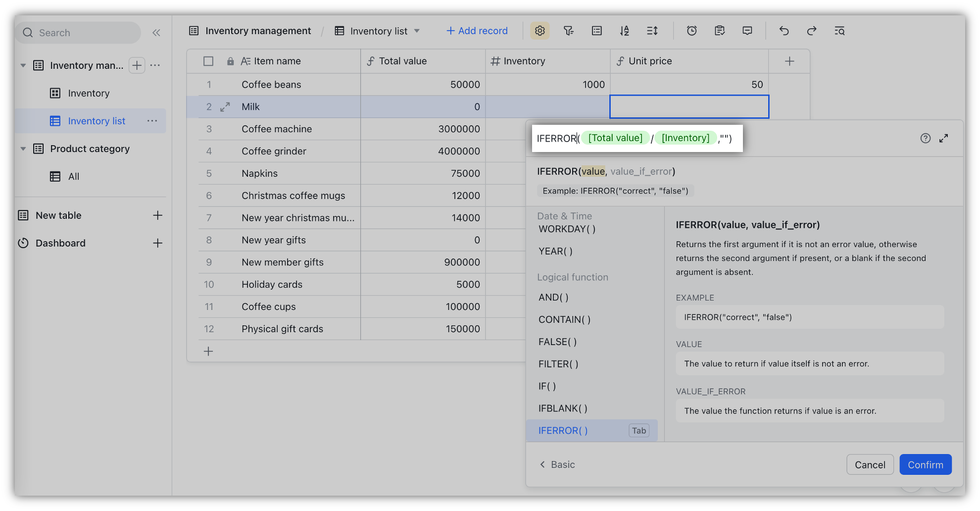The width and height of the screenshot is (980, 511).
Task: Select the sort A-Z icon
Action: coord(624,31)
